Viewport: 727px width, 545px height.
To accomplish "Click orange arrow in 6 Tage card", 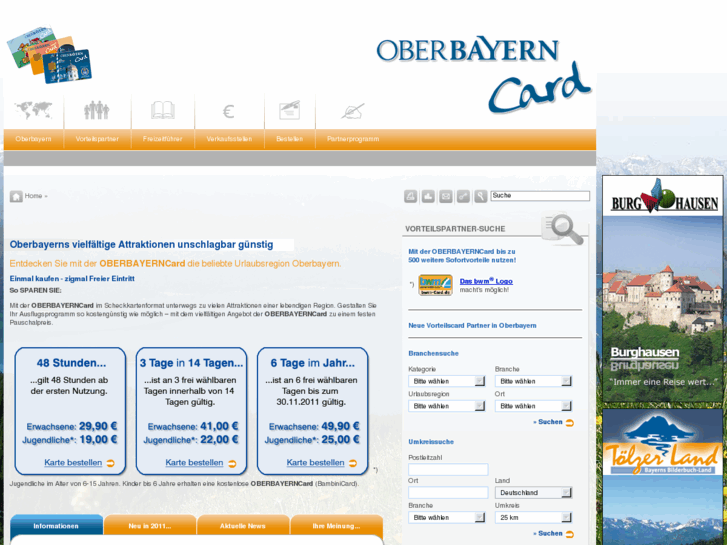I will coord(353,463).
